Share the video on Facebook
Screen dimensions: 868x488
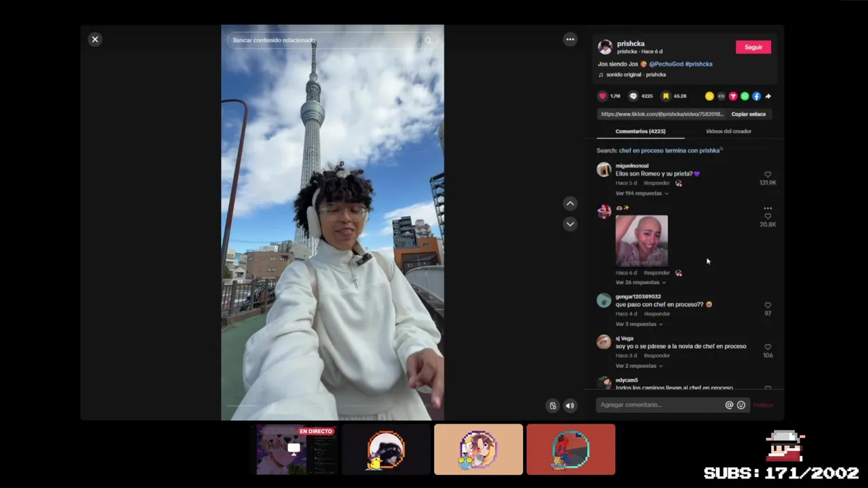pos(756,96)
